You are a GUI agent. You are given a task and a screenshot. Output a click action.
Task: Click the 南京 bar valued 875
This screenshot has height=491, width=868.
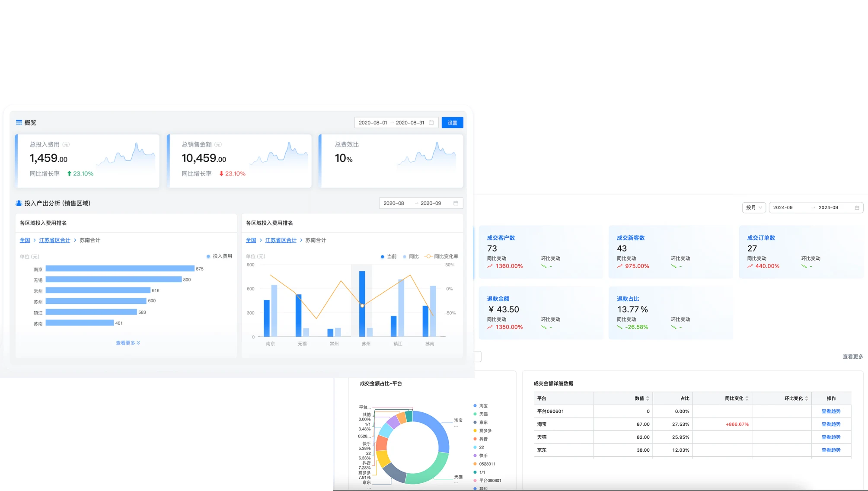coord(120,268)
